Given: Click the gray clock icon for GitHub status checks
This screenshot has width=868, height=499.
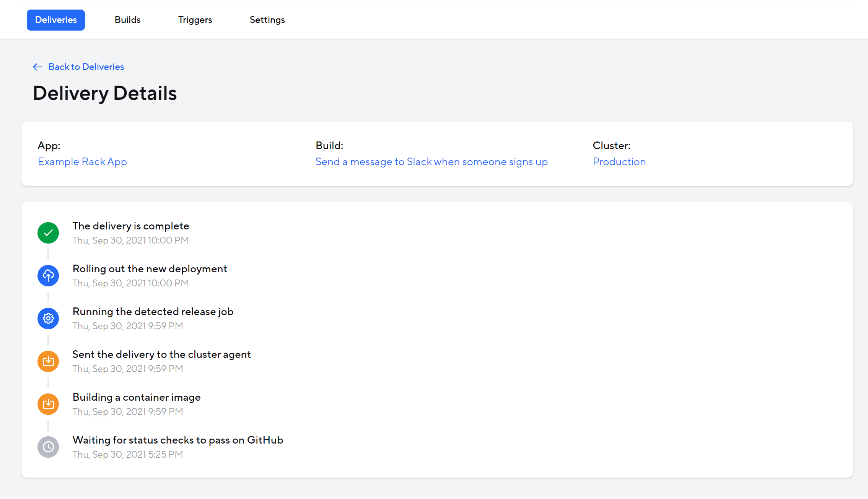Looking at the screenshot, I should coord(48,447).
